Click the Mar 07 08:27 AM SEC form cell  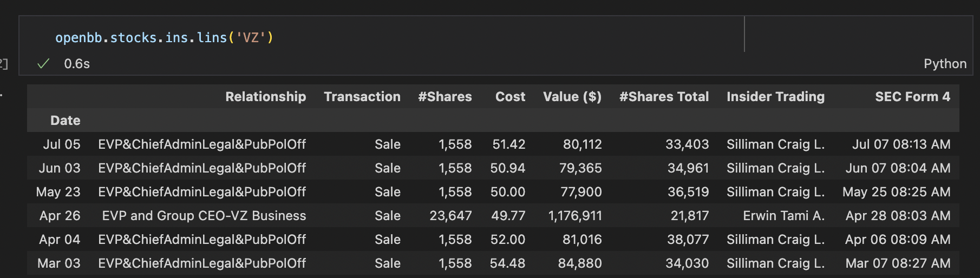click(898, 263)
